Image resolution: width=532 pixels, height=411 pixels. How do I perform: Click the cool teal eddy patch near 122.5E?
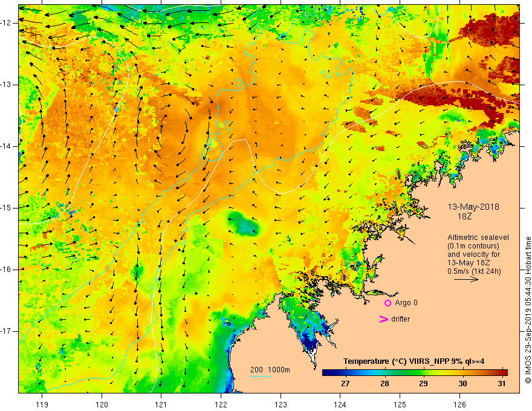244,224
